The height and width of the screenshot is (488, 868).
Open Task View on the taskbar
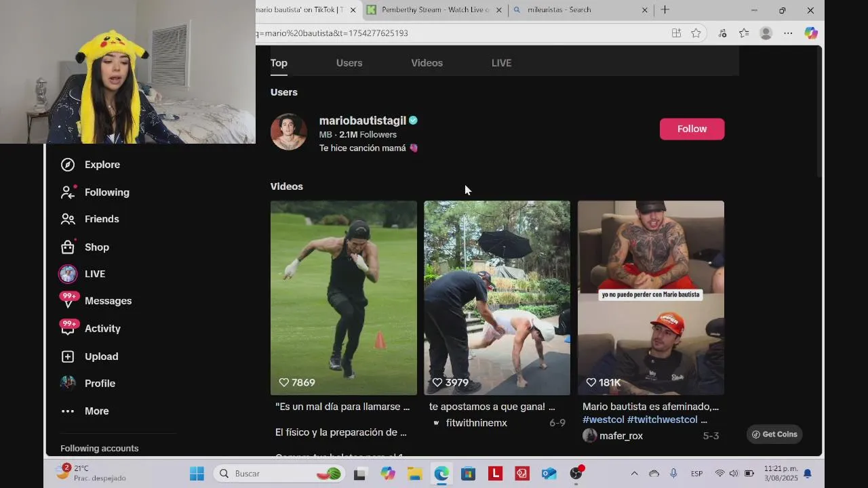pos(359,474)
